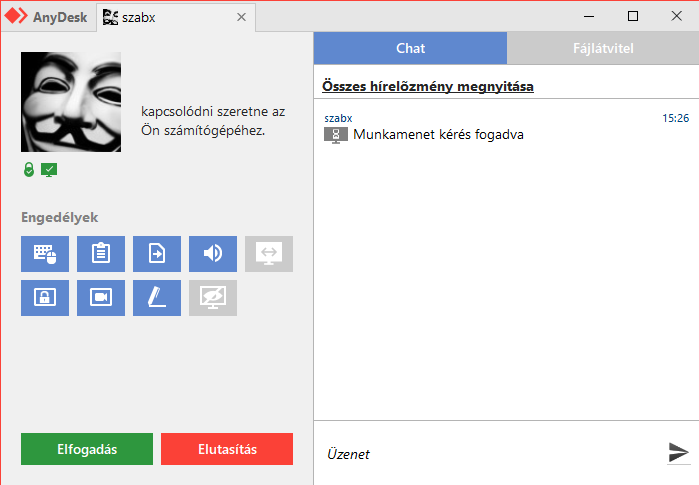Image resolution: width=699 pixels, height=485 pixels.
Task: Close the szabx session tab
Action: point(241,17)
